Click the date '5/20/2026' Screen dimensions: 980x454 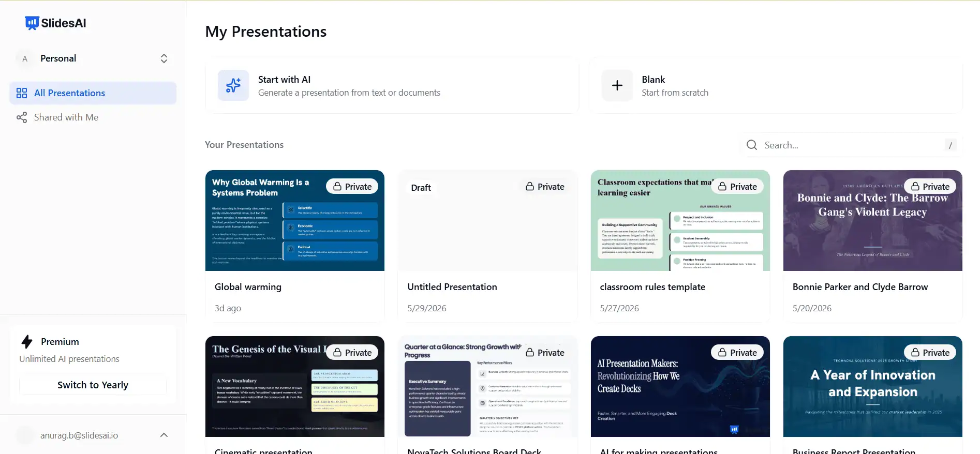pos(812,308)
